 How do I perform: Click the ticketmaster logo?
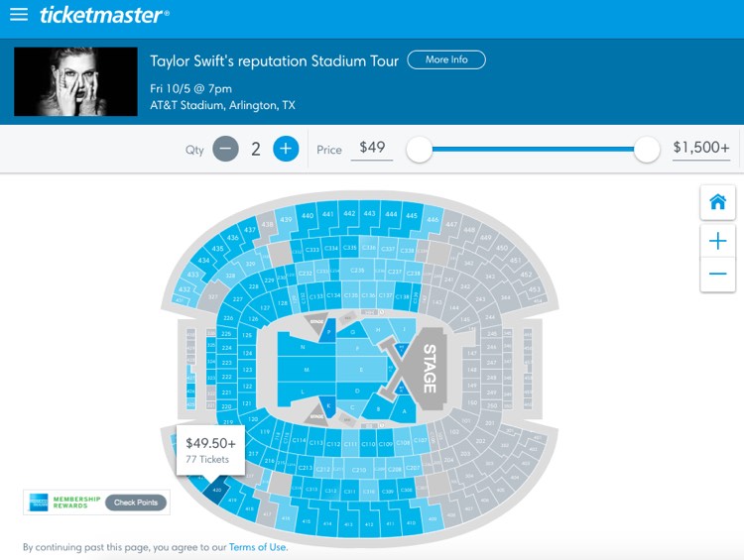coord(104,15)
